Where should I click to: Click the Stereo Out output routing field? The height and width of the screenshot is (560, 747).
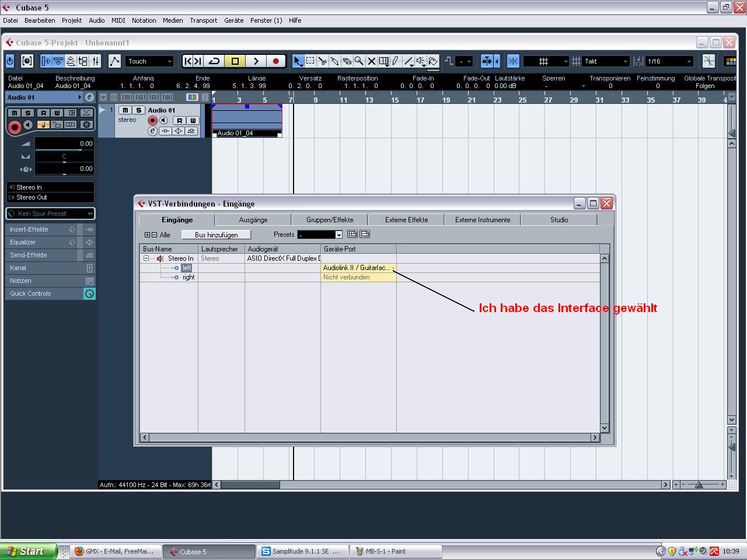50,197
